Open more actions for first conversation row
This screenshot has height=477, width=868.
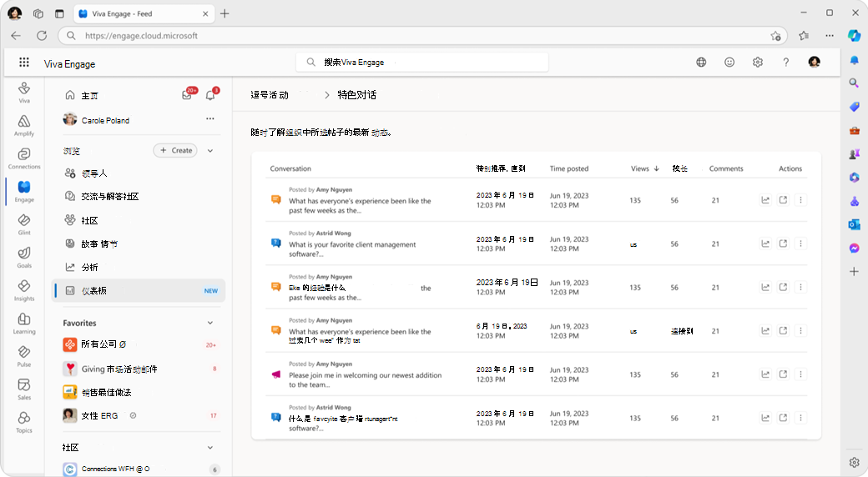click(800, 200)
